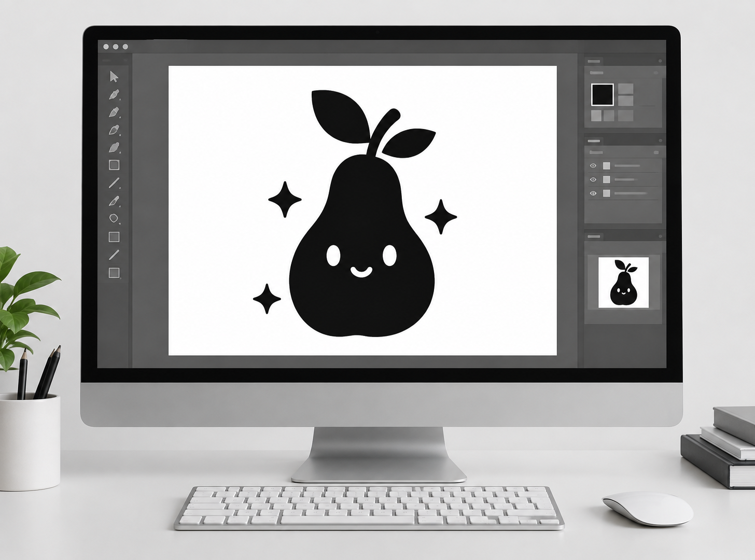Choose the leftmost swatch in the bottom swatch row

coord(596,116)
